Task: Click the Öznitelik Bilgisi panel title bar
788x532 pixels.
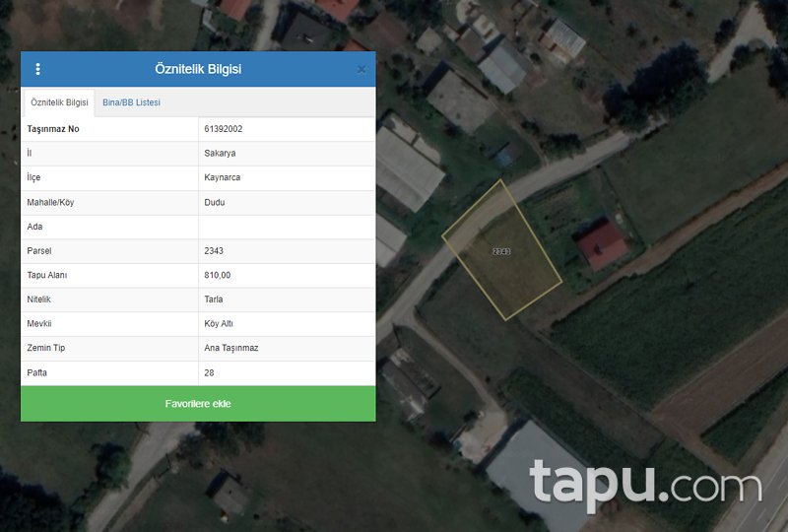Action: (198, 69)
